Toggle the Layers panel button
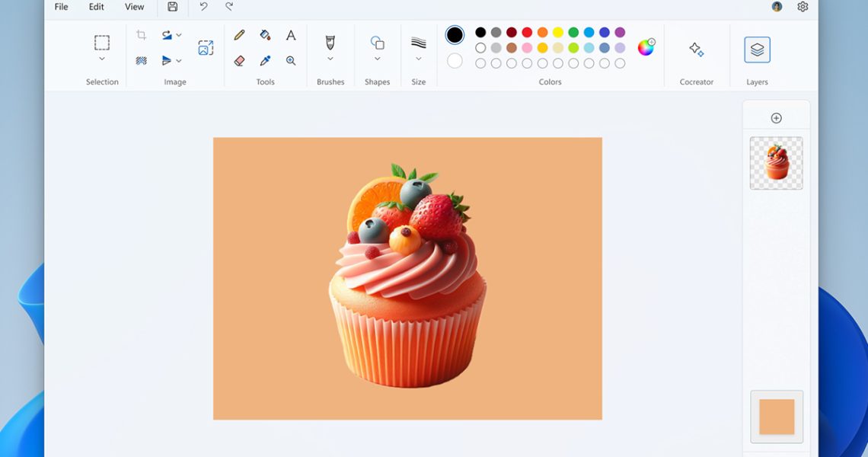 758,50
